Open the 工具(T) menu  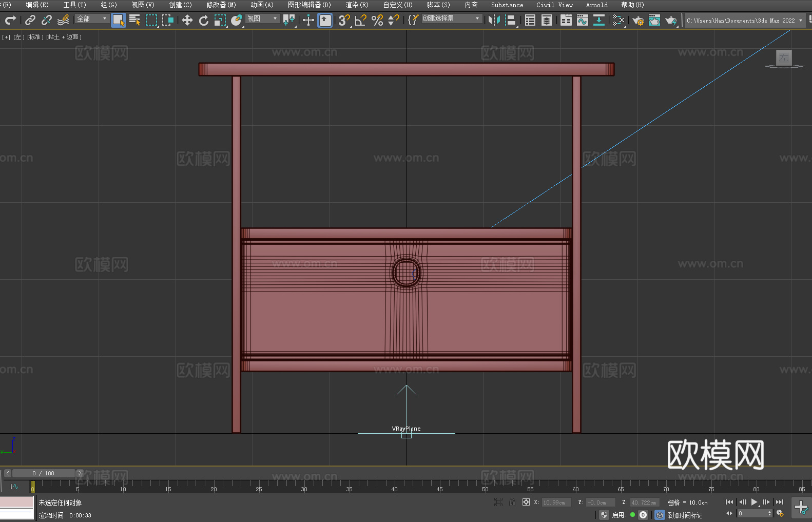coord(74,5)
